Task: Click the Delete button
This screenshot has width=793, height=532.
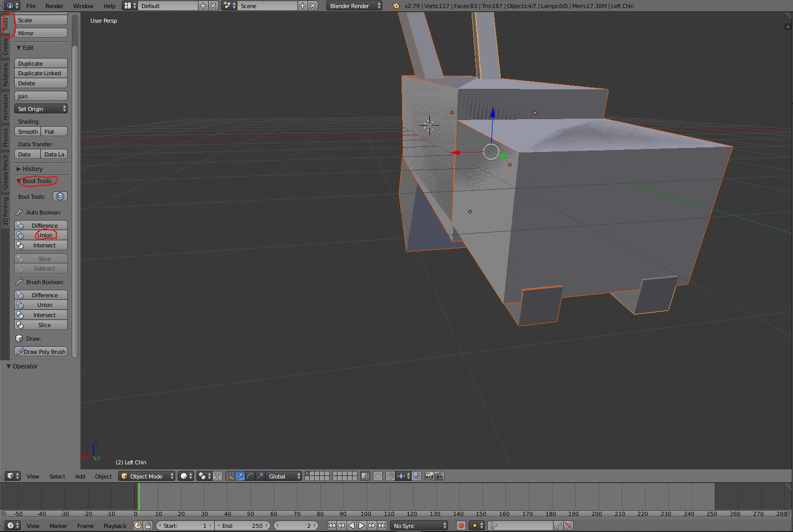Action: 41,83
